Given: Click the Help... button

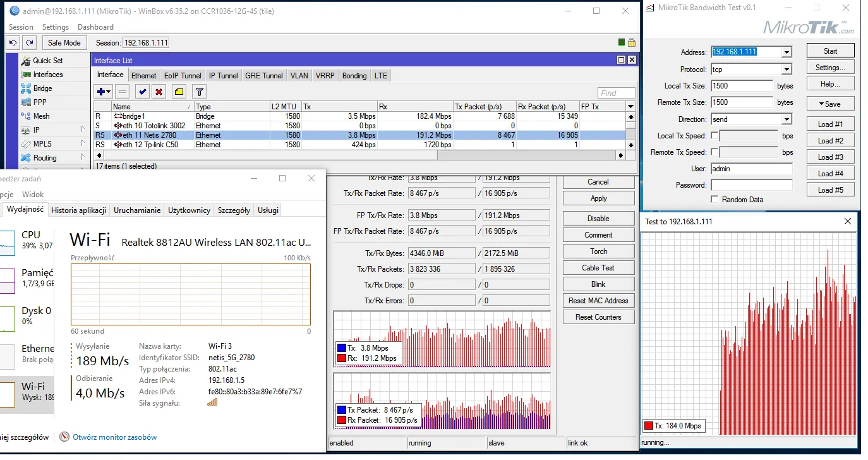Looking at the screenshot, I should (x=830, y=84).
